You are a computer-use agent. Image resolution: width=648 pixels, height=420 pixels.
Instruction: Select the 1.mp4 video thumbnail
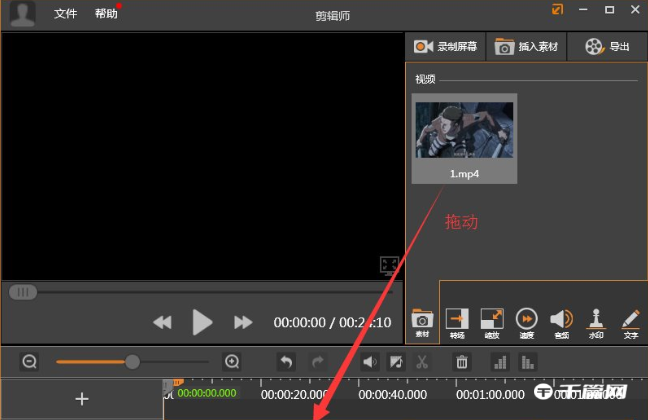[464, 138]
